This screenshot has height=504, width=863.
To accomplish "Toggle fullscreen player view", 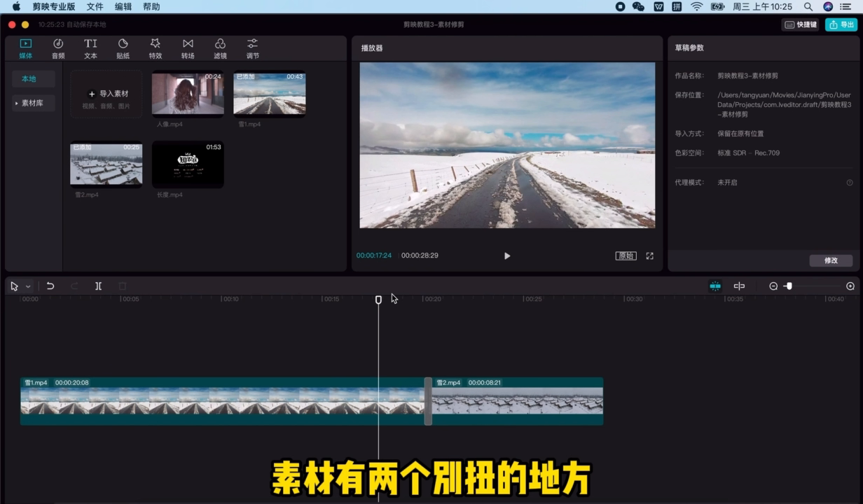I will tap(649, 256).
